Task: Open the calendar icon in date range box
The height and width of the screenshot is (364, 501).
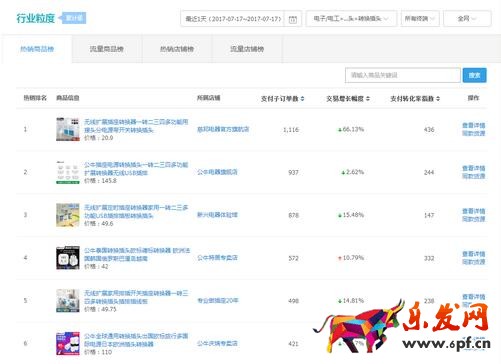Action: click(293, 19)
